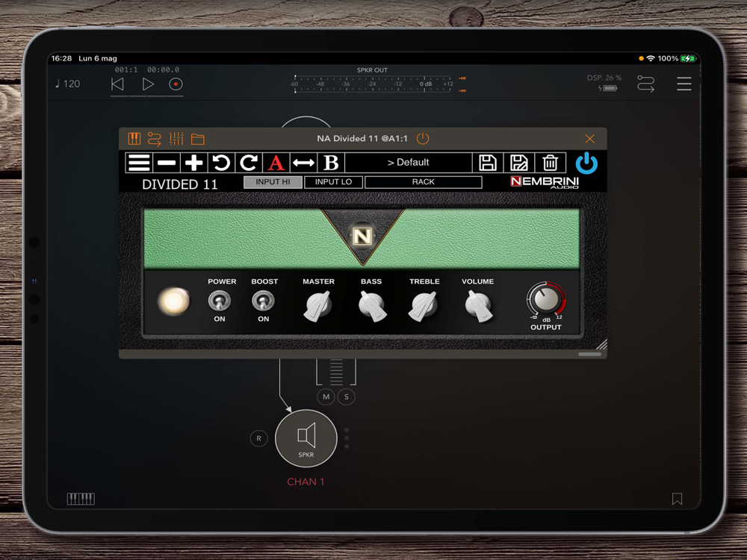Click the Wi-Fi status icon
Image resolution: width=747 pixels, height=560 pixels.
[651, 58]
